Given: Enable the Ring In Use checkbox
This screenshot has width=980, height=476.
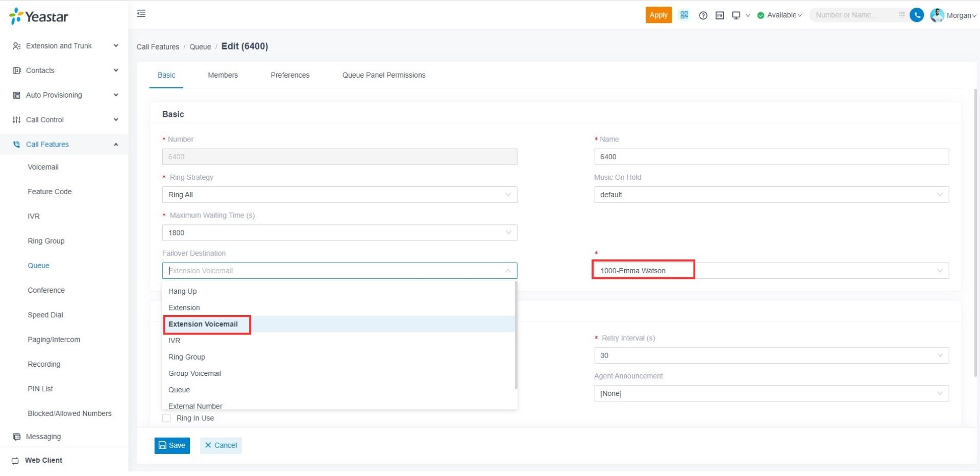Looking at the screenshot, I should (x=166, y=418).
